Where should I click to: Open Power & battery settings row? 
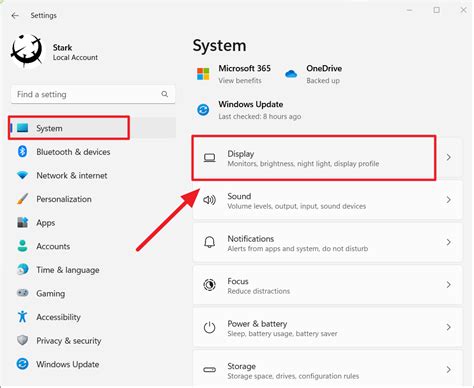(x=328, y=327)
